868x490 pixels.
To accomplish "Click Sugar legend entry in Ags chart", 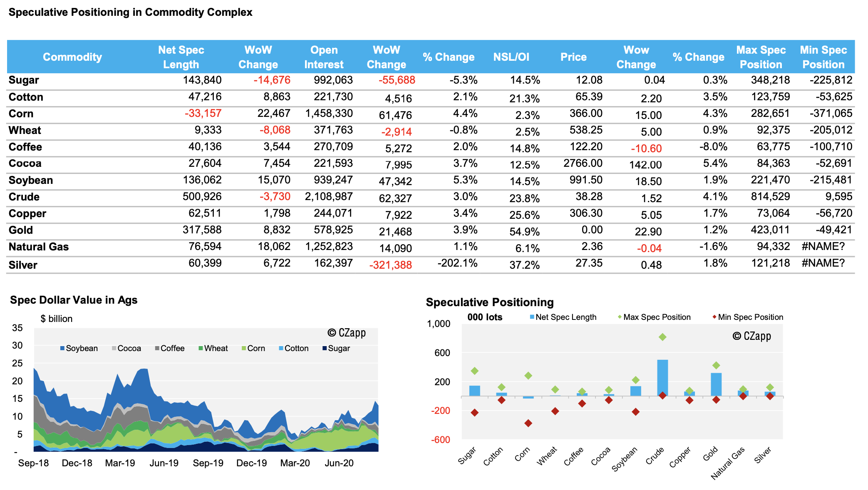I will tap(336, 348).
